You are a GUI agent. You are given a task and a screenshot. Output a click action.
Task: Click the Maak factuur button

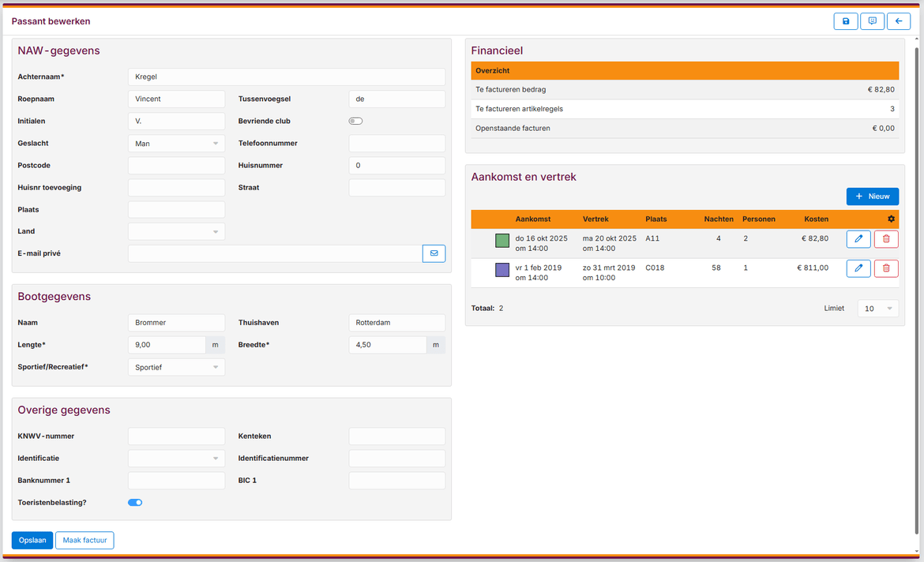[85, 541]
